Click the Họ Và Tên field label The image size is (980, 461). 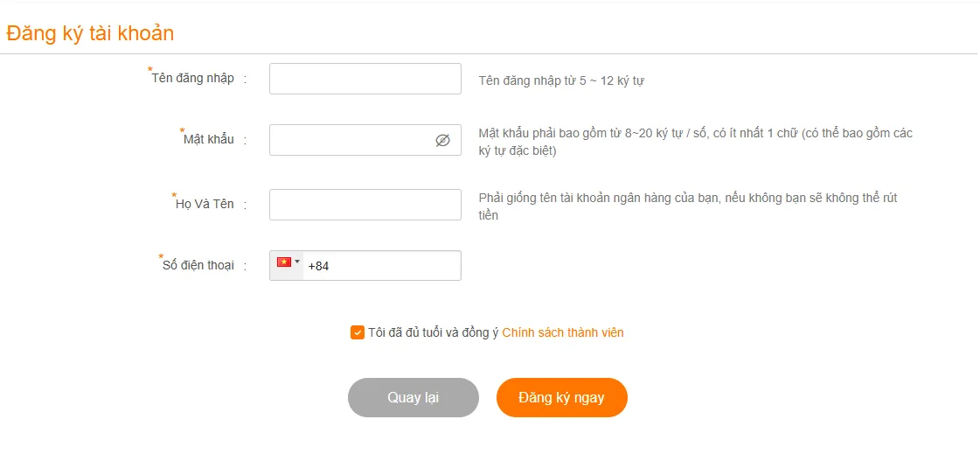(x=205, y=204)
